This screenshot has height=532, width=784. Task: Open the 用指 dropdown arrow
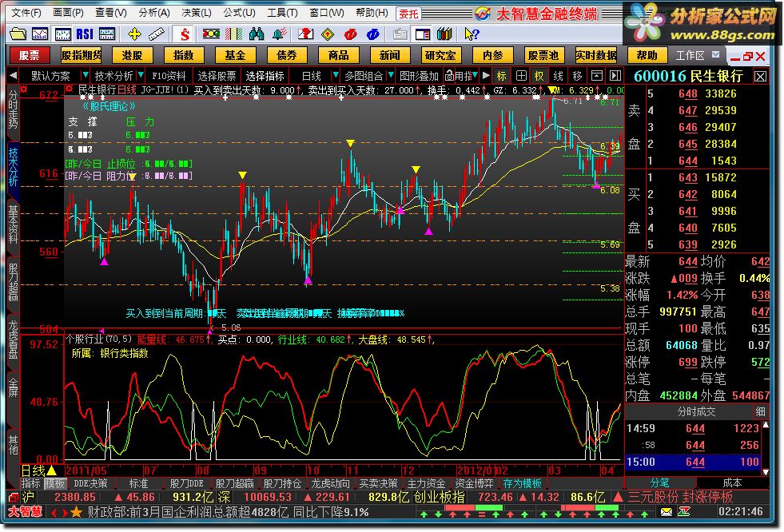click(x=475, y=75)
